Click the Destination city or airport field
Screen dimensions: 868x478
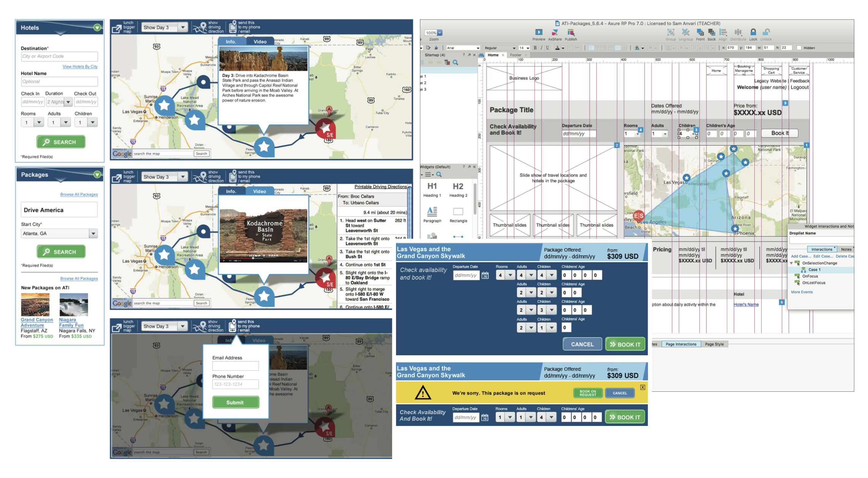59,57
